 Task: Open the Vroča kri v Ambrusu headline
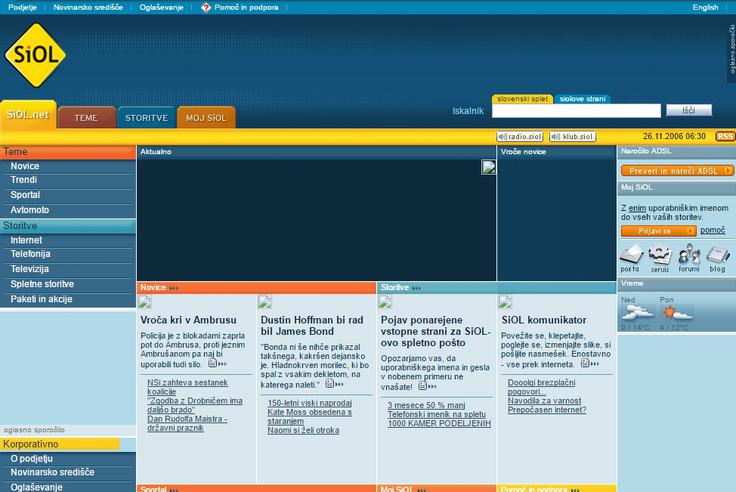(188, 320)
